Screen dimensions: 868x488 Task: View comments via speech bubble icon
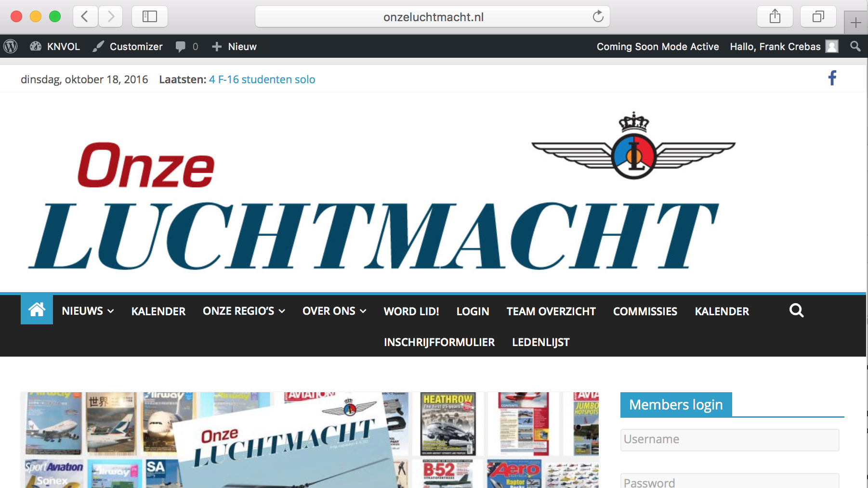187,47
